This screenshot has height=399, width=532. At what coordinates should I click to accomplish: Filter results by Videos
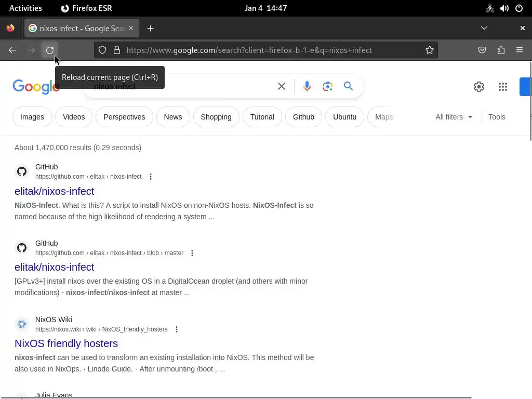74,117
